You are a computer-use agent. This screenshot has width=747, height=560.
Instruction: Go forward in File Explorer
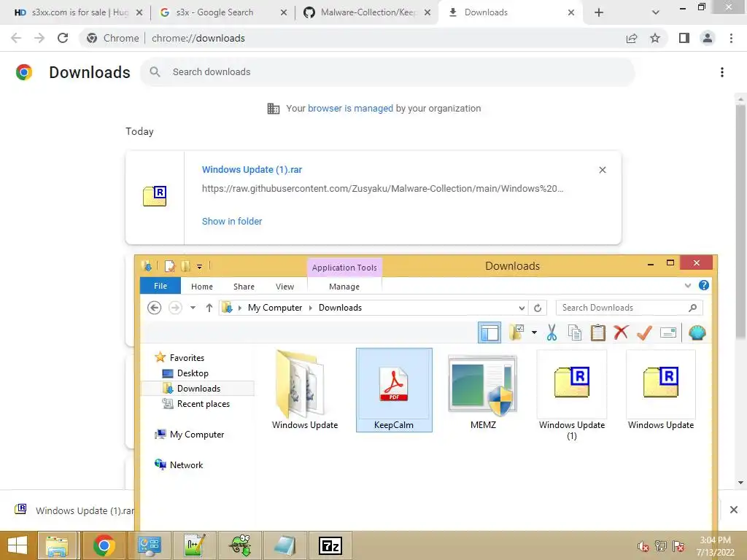tap(175, 308)
